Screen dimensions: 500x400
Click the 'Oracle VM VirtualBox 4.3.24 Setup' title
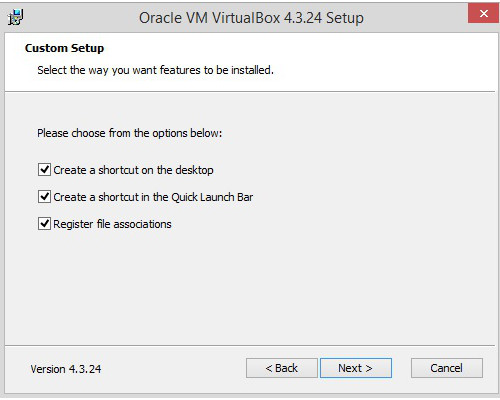tap(251, 18)
